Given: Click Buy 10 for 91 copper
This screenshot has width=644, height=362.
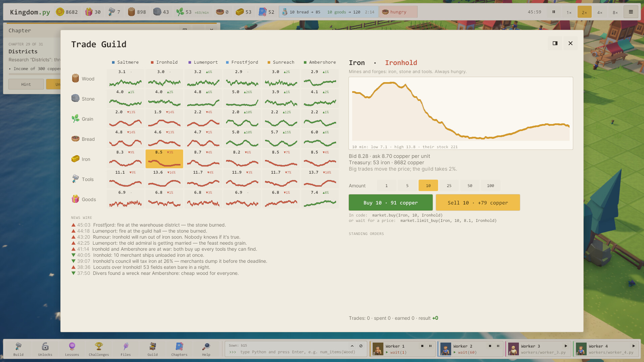Looking at the screenshot, I should (390, 203).
